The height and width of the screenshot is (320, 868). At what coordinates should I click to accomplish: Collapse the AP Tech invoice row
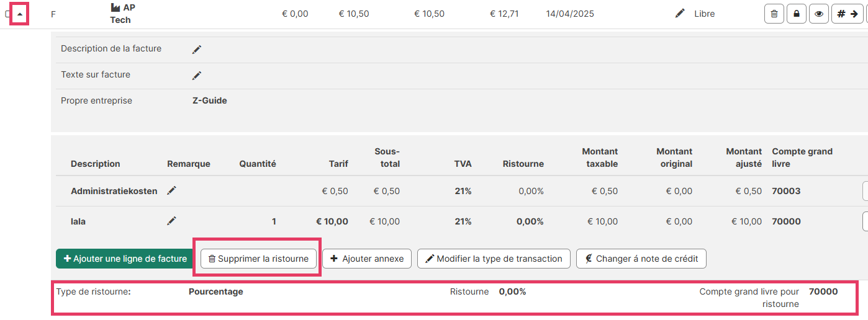click(x=20, y=14)
